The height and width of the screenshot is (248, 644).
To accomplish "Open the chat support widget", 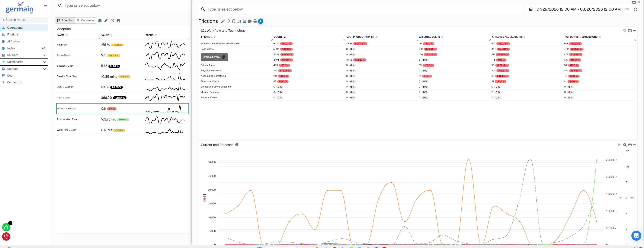I will (x=636, y=236).
